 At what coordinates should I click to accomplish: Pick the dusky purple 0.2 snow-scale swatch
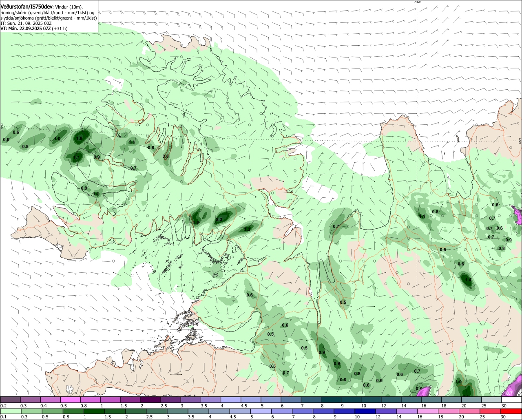[x=10, y=400]
